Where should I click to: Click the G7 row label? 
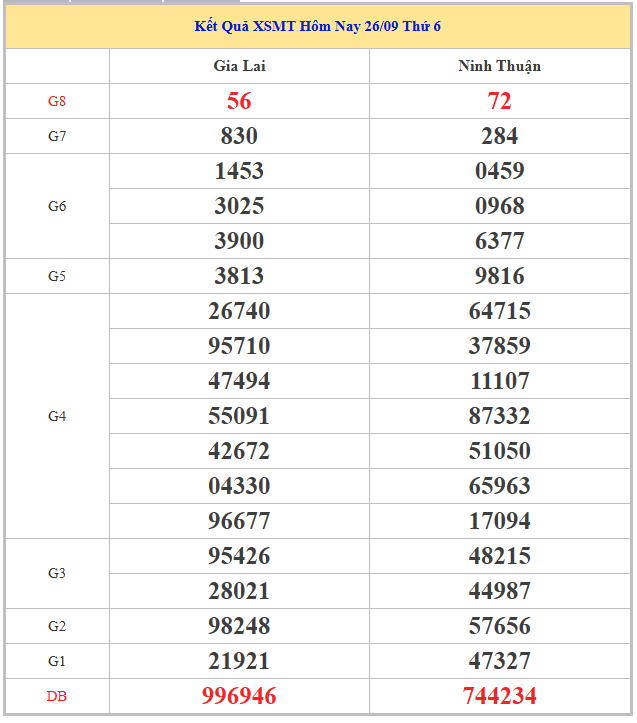click(x=57, y=136)
